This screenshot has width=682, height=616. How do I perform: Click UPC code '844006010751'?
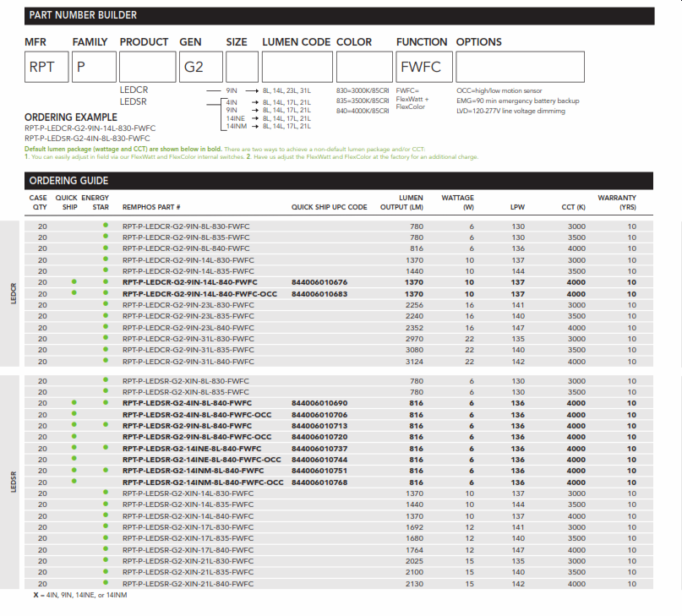[x=319, y=471]
